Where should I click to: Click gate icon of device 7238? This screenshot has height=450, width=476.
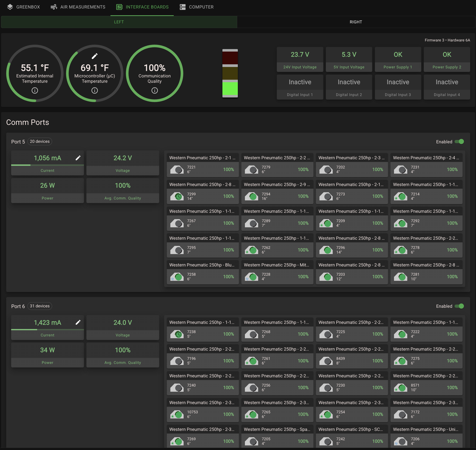pos(177,334)
